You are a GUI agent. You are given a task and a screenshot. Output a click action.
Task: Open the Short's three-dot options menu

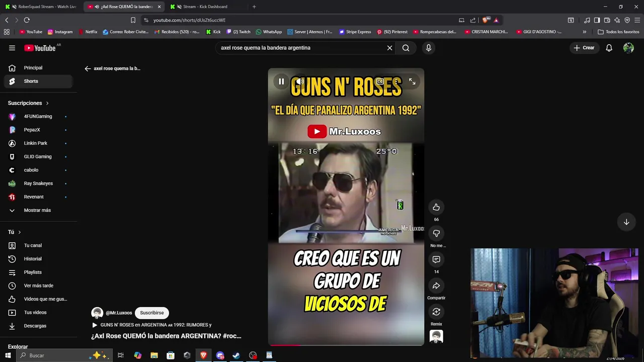click(396, 81)
